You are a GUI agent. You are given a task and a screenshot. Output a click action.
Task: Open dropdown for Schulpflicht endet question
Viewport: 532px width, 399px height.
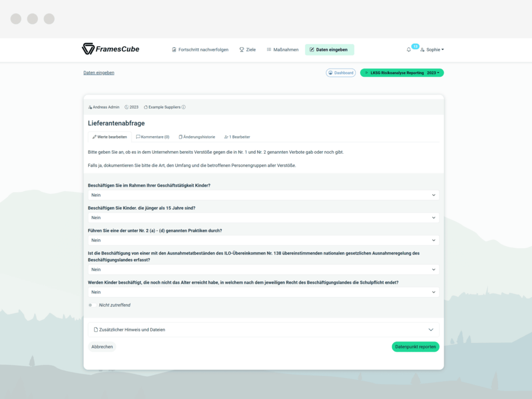pos(263,292)
